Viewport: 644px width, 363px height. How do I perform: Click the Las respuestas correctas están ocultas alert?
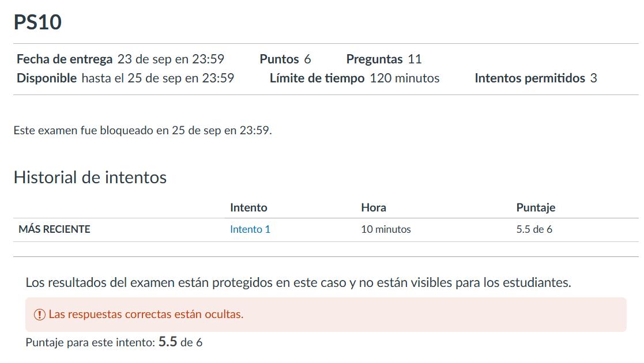click(146, 315)
